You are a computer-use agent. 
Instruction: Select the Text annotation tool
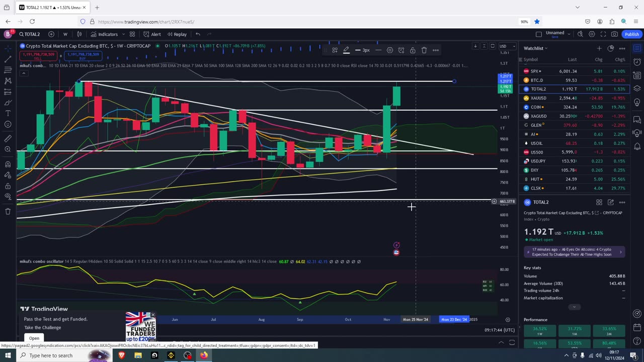point(8,114)
